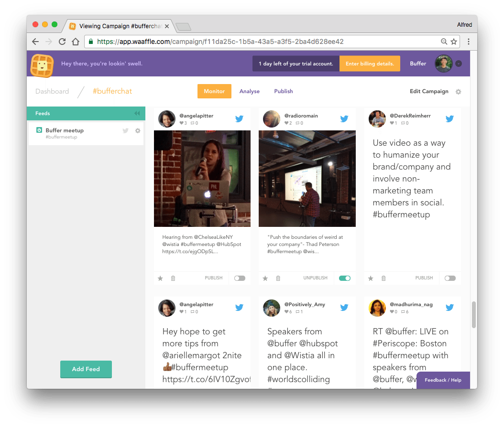Switch to the Monitor tab
The image size is (504, 427).
pos(214,91)
